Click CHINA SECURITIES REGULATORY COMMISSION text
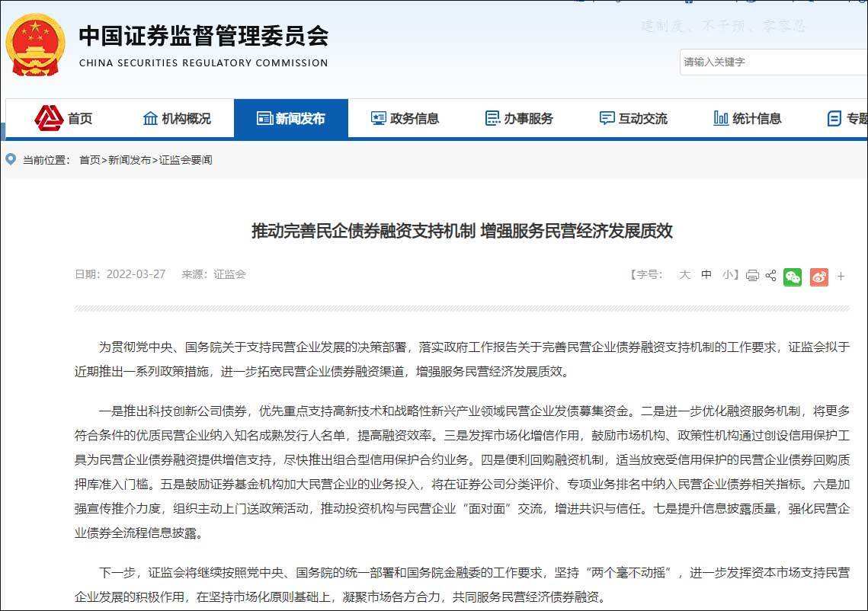The height and width of the screenshot is (611, 868). tap(203, 63)
